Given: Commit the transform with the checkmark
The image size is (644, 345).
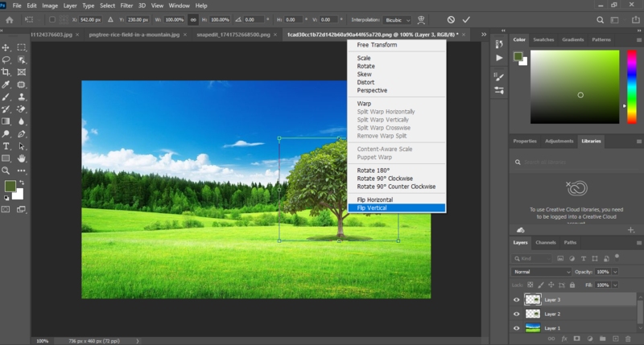Looking at the screenshot, I should (466, 19).
